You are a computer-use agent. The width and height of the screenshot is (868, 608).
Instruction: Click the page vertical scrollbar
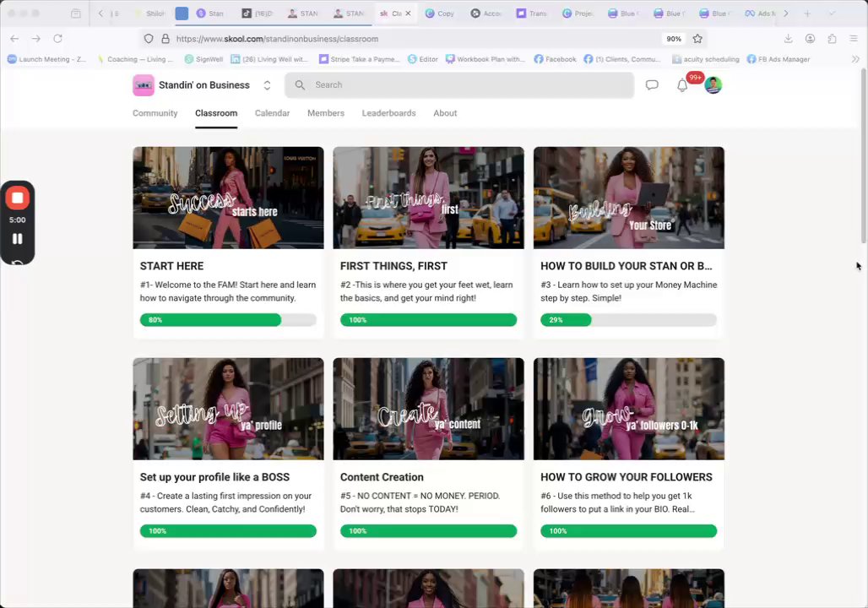click(x=863, y=155)
